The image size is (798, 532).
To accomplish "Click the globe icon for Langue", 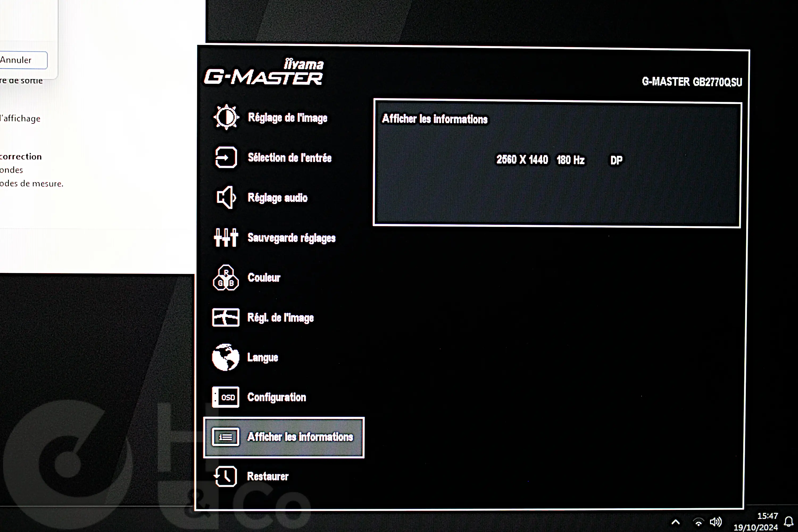I will 226,357.
